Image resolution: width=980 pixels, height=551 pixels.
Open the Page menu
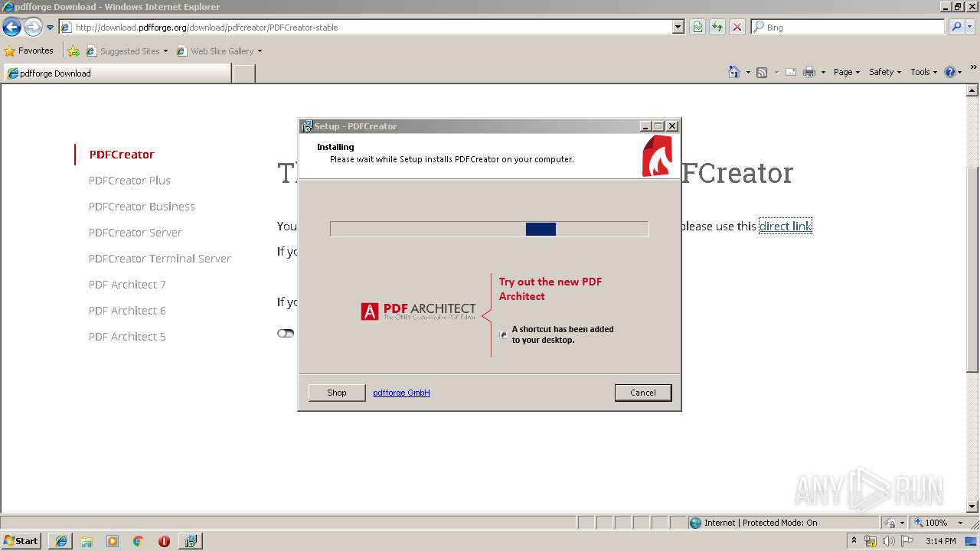(846, 72)
